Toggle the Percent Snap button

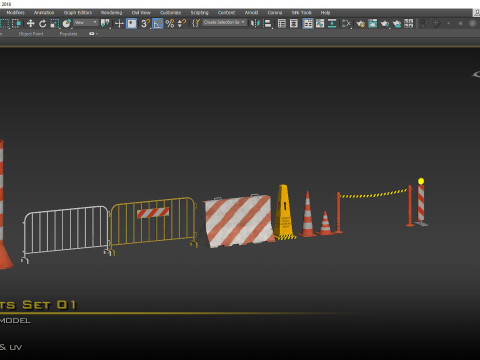click(x=170, y=23)
